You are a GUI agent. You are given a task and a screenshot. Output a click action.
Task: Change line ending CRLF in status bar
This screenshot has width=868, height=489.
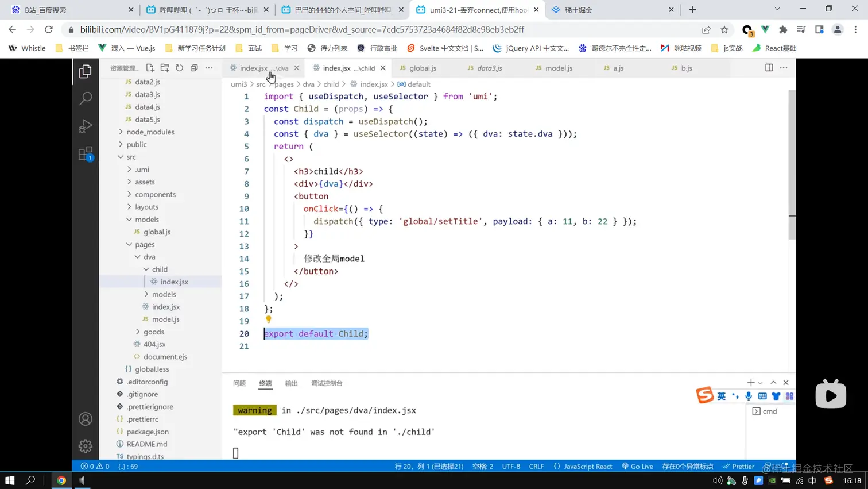pyautogui.click(x=536, y=467)
